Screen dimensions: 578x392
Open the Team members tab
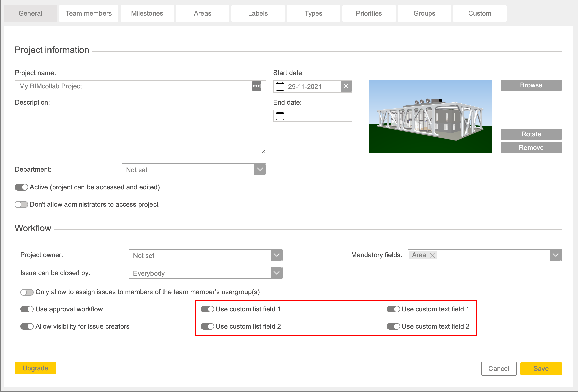[89, 13]
